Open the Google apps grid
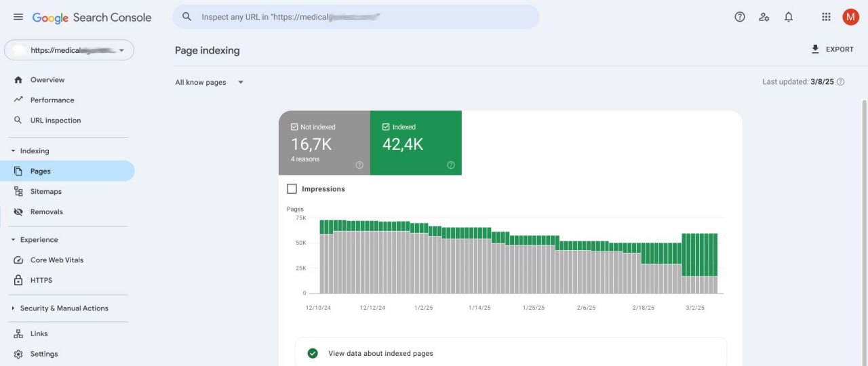 tap(826, 17)
